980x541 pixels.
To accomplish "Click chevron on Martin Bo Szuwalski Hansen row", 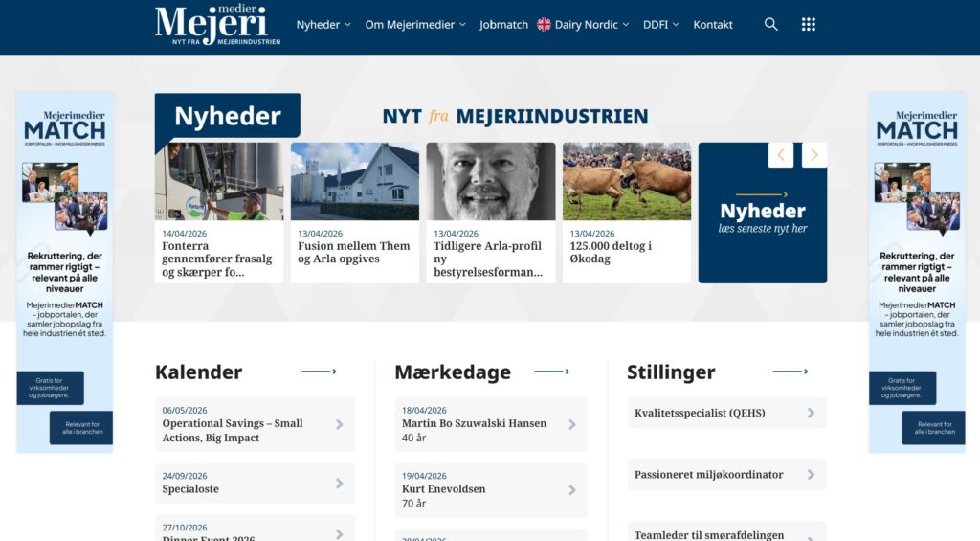I will tap(572, 425).
